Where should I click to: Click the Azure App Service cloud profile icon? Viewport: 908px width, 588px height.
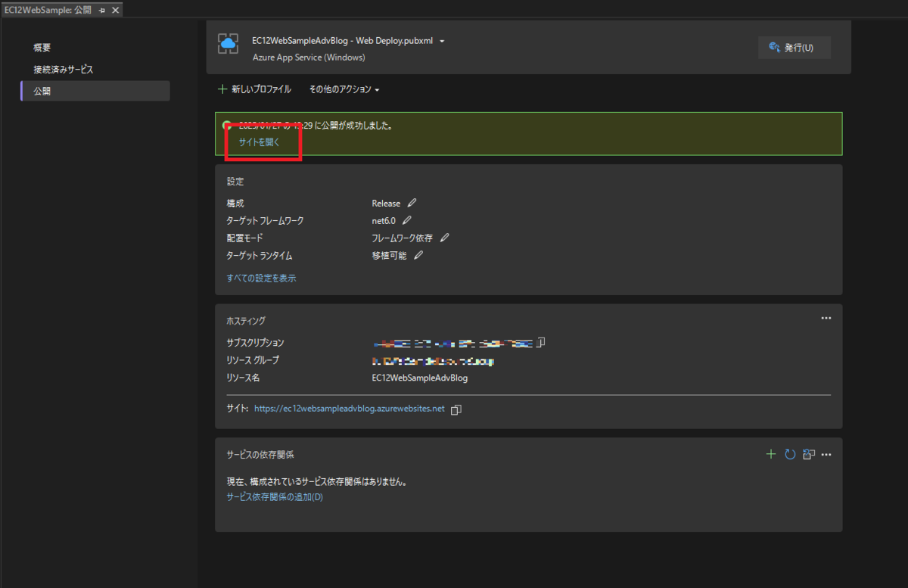click(x=229, y=44)
